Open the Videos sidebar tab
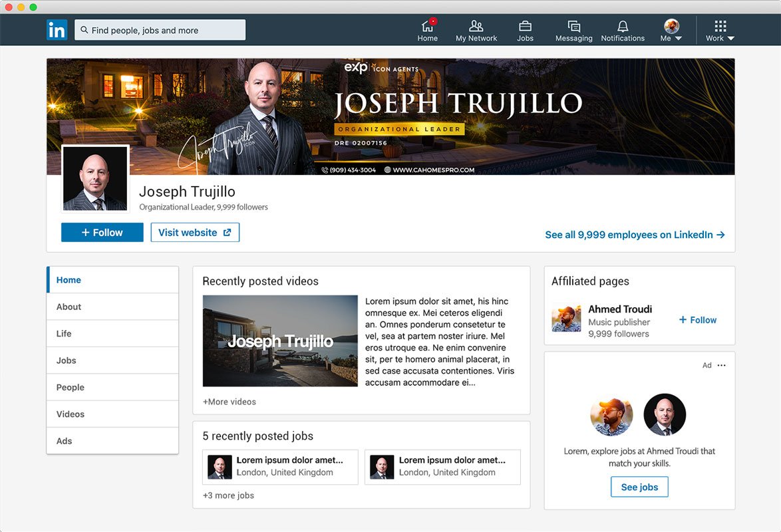The image size is (781, 532). click(70, 414)
